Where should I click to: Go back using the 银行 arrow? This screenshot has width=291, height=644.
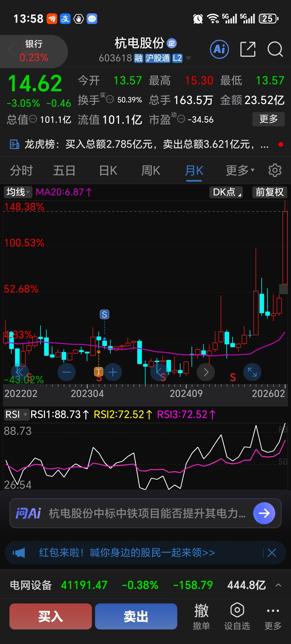pyautogui.click(x=11, y=49)
